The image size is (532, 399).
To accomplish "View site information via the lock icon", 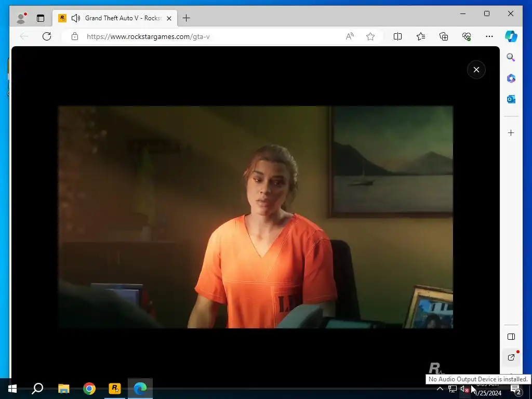I will [75, 36].
